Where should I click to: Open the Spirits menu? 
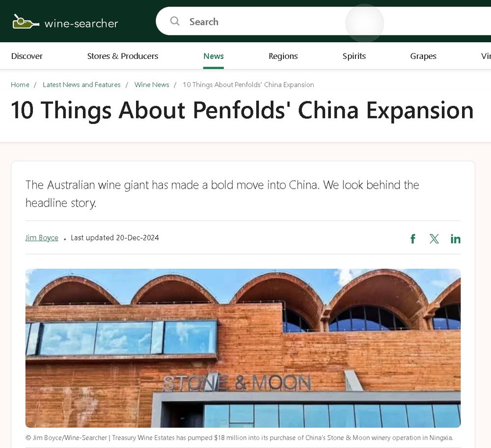(354, 56)
